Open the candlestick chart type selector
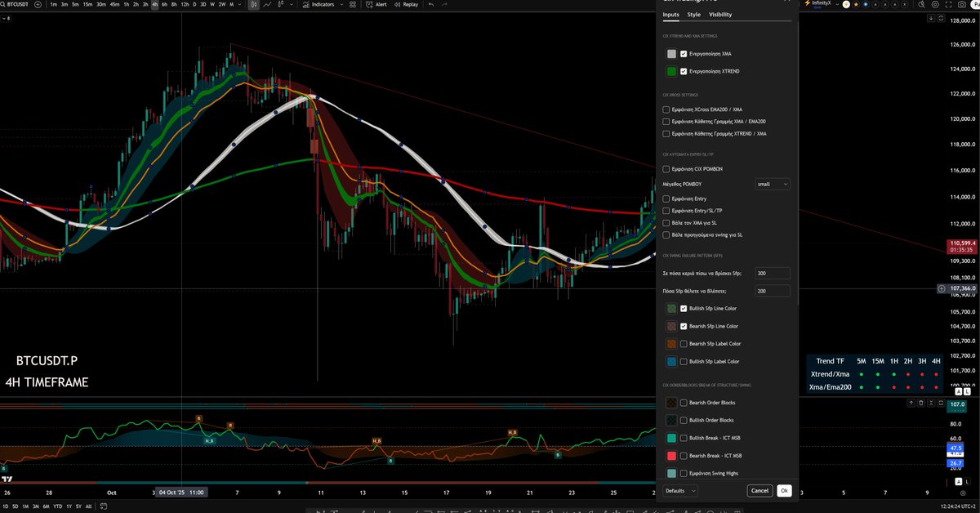Screen dimensions: 980x513 click(x=254, y=5)
